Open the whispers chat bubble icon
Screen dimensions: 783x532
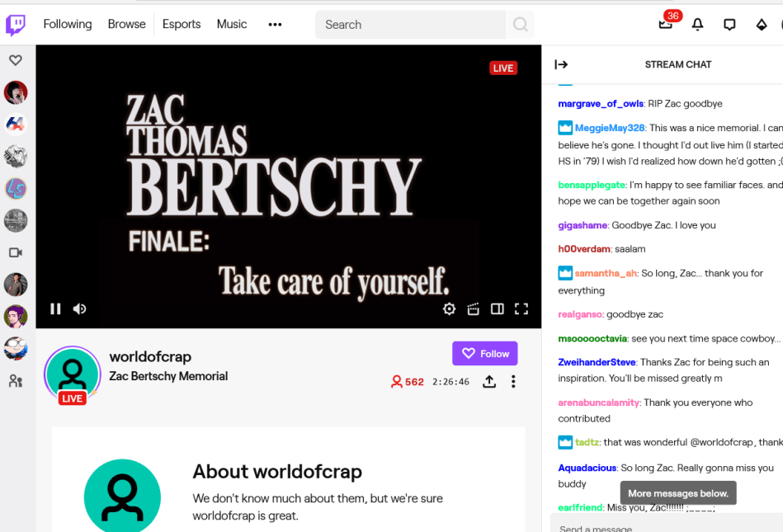(x=729, y=25)
